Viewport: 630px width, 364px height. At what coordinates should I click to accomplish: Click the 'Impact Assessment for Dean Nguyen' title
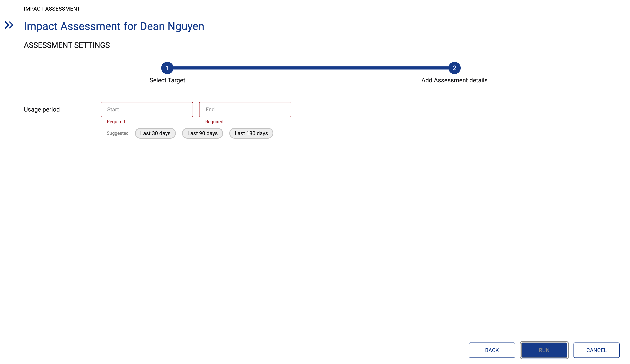point(114,26)
